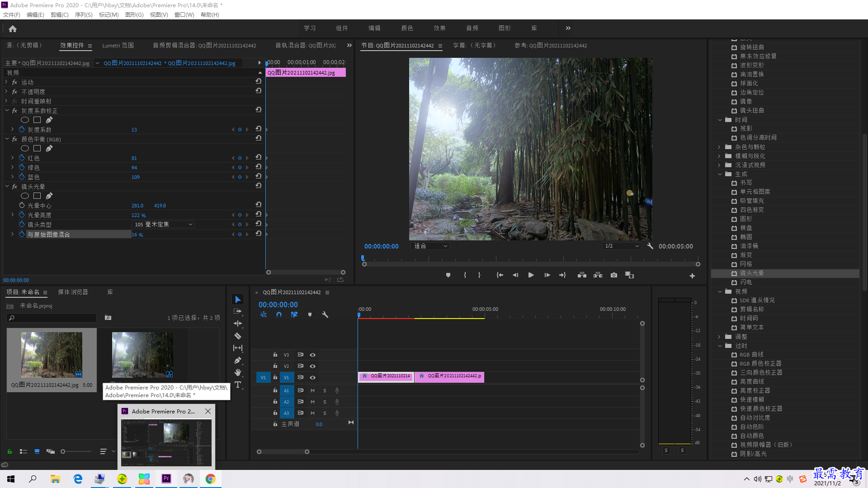Toggle animation stopwatch for 光晕亮度

click(x=22, y=215)
